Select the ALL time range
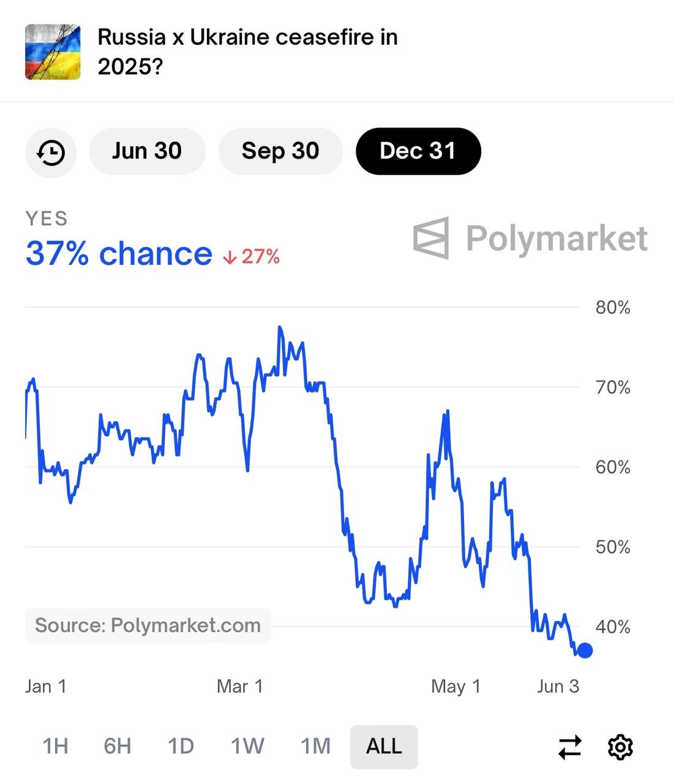 point(384,747)
